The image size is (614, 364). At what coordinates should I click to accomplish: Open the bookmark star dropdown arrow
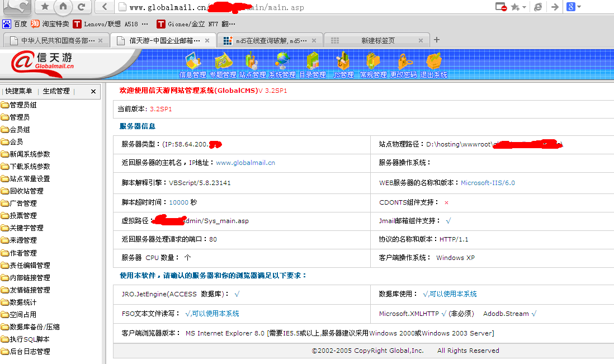(524, 7)
